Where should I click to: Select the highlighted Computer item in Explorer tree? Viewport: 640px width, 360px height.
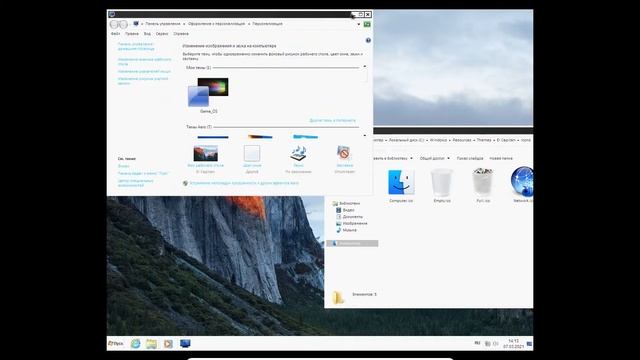[x=352, y=243]
